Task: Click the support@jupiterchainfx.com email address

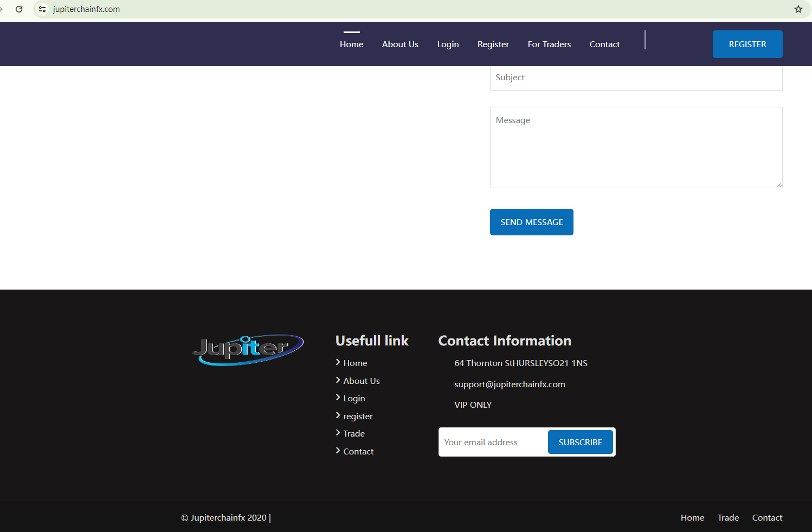Action: click(510, 384)
